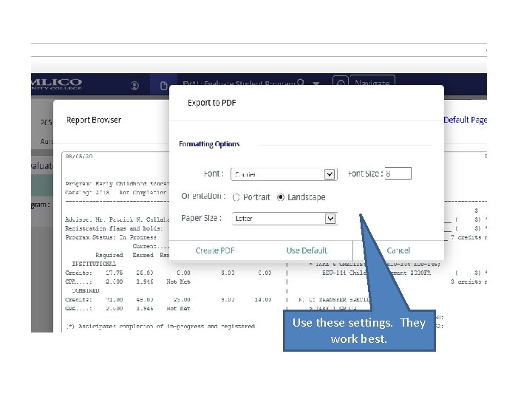The image size is (532, 399).
Task: Click the search magnifier in form search box
Action: pyautogui.click(x=300, y=83)
